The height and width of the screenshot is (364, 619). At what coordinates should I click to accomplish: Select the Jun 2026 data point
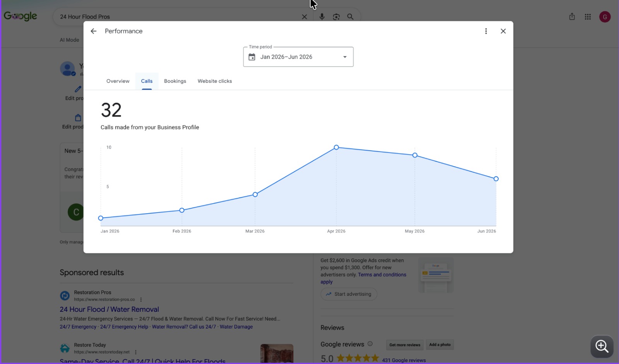(x=496, y=179)
